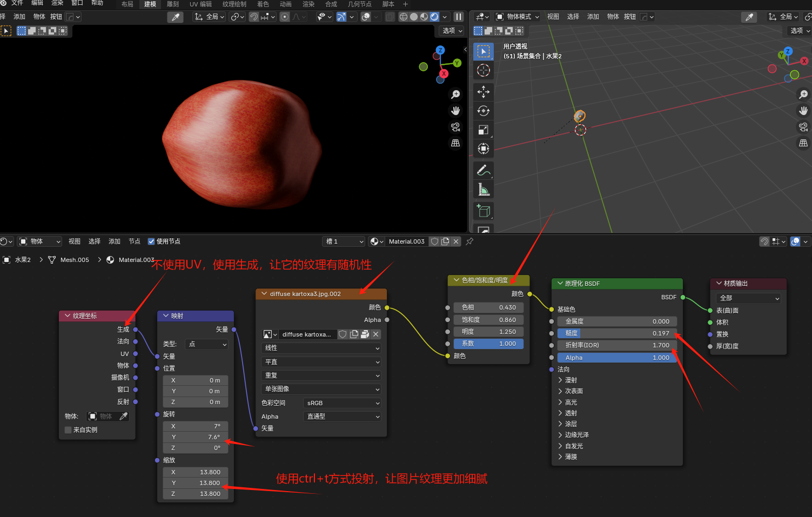Toggle overlays button in left viewport header
812x517 pixels.
click(x=366, y=17)
